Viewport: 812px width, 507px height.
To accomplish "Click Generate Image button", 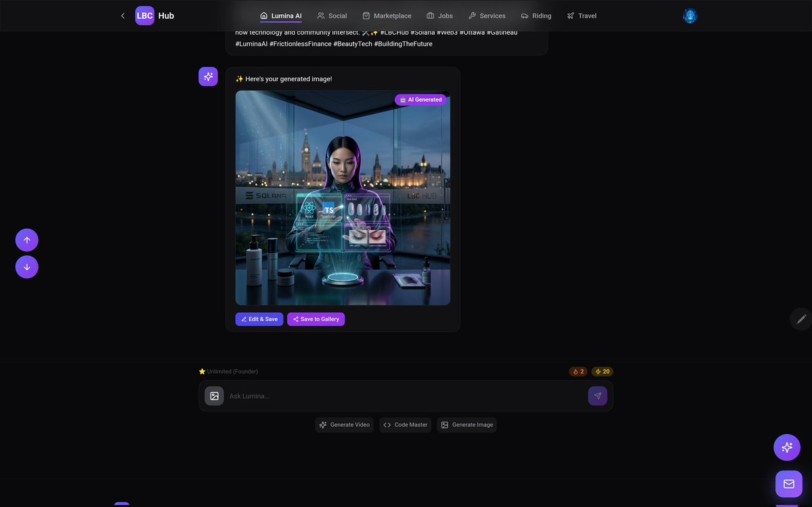I will [x=467, y=424].
